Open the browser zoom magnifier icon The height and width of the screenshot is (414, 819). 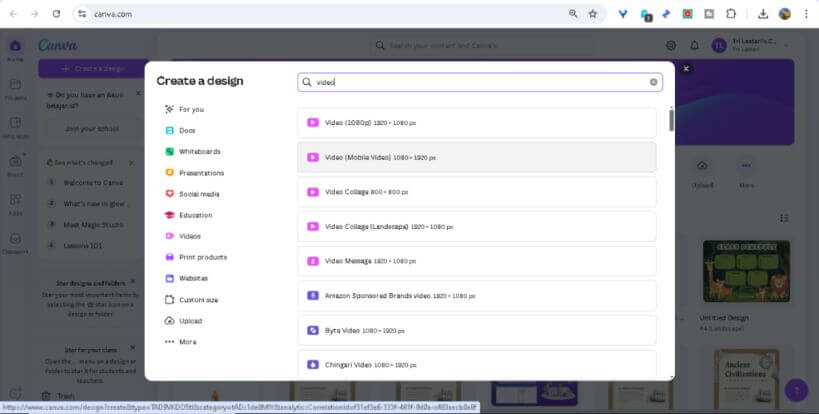click(573, 14)
